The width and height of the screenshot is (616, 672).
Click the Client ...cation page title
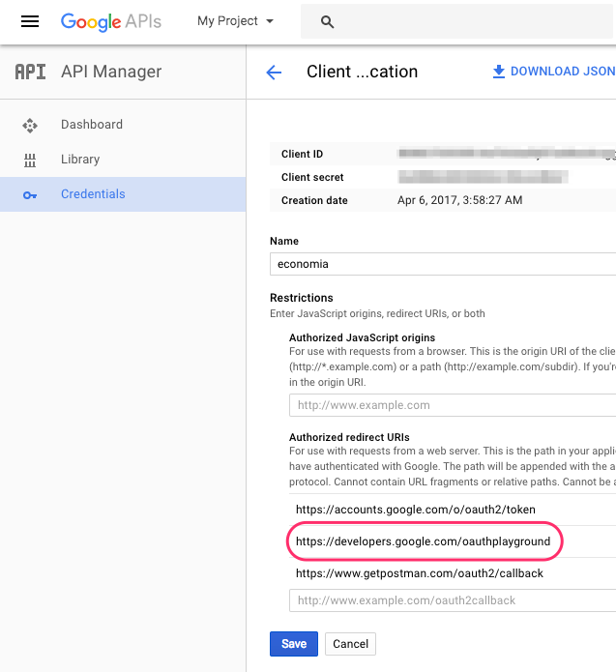363,72
